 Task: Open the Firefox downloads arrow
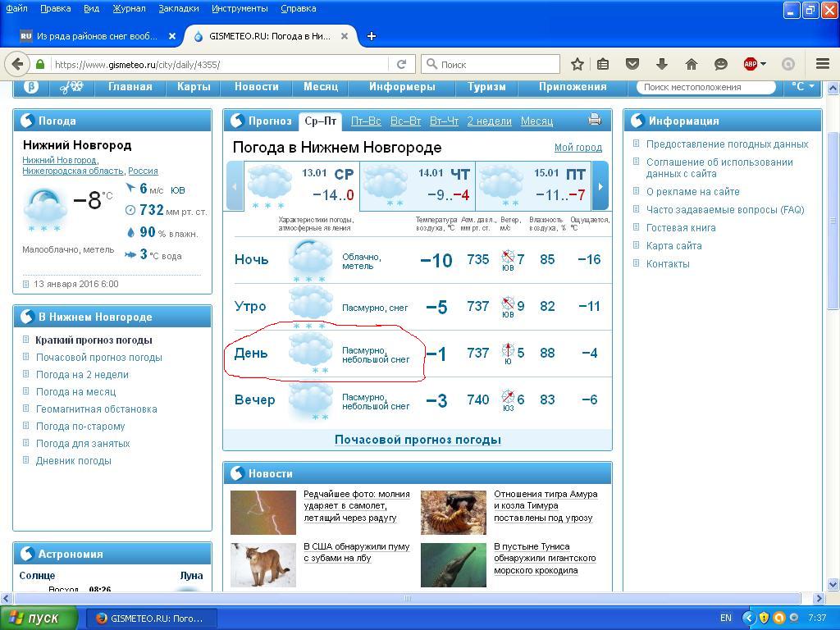[662, 64]
